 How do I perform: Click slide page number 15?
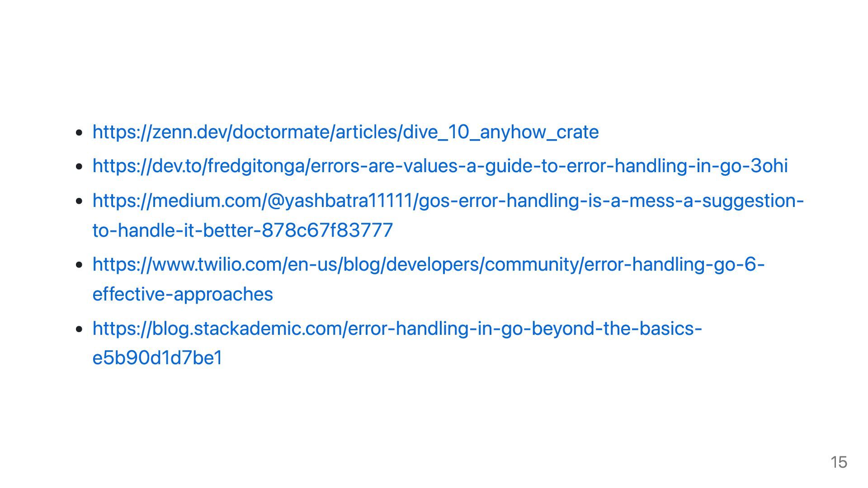(x=839, y=462)
